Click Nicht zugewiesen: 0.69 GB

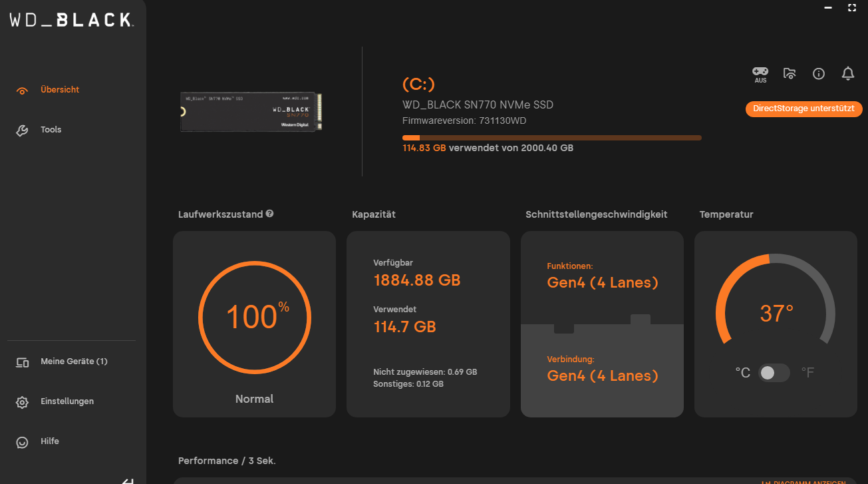425,372
